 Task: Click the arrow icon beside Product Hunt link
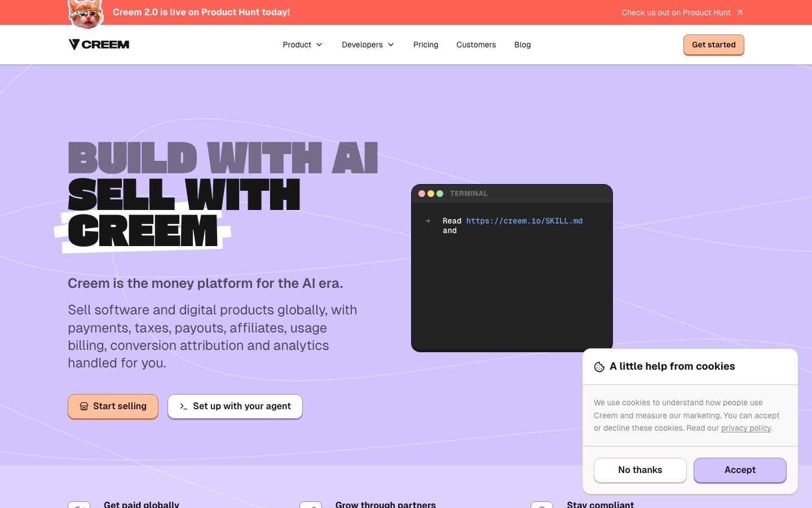point(740,12)
